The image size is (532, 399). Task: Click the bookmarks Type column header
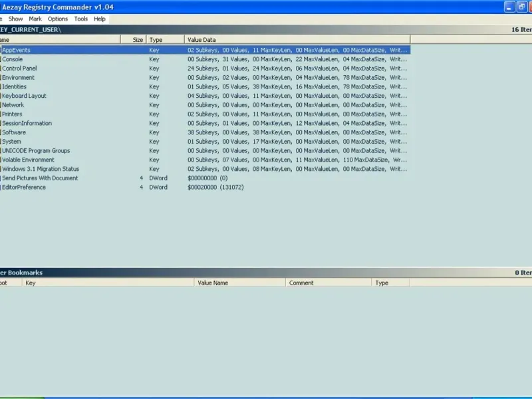pyautogui.click(x=391, y=283)
